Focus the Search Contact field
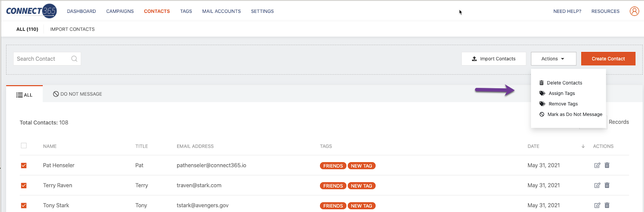Image resolution: width=644 pixels, height=212 pixels. point(42,59)
